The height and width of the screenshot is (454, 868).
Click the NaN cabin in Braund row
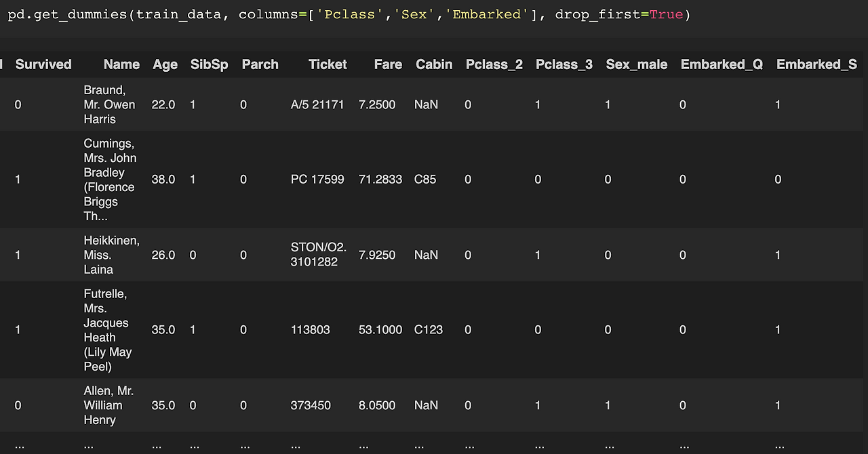(427, 104)
